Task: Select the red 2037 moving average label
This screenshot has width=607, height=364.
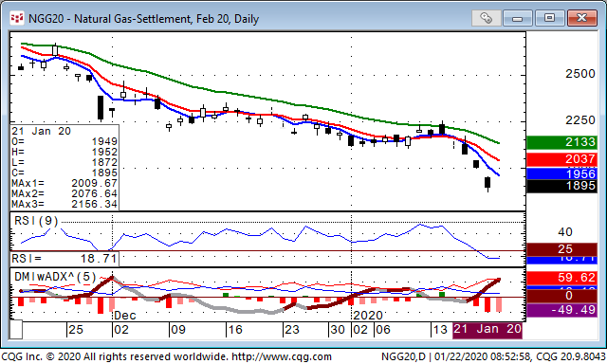Action: pyautogui.click(x=561, y=159)
